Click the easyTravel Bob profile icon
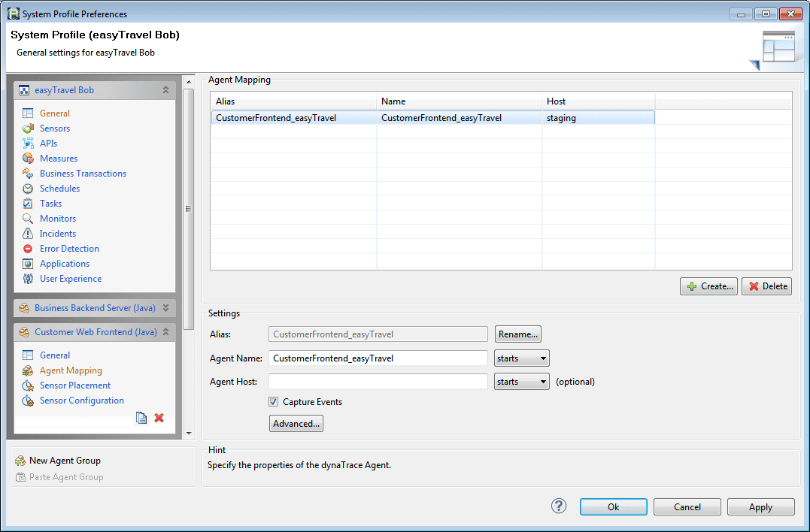This screenshot has width=810, height=532. (24, 90)
